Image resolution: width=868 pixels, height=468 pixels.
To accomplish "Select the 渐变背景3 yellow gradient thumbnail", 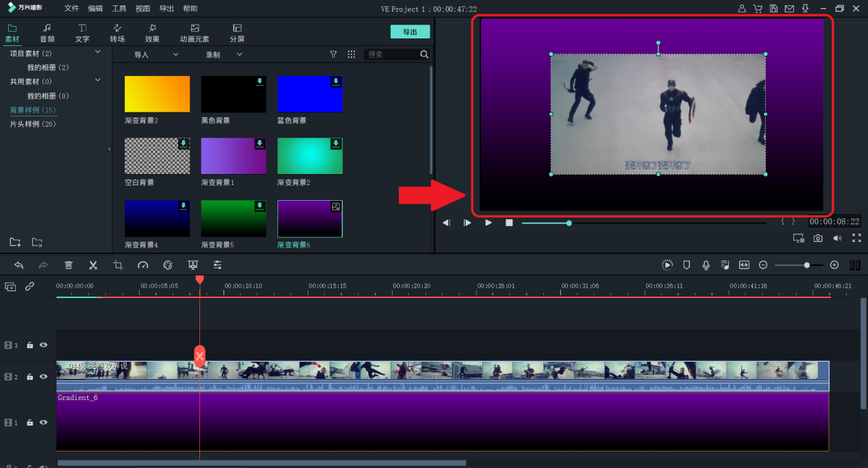I will [x=157, y=94].
